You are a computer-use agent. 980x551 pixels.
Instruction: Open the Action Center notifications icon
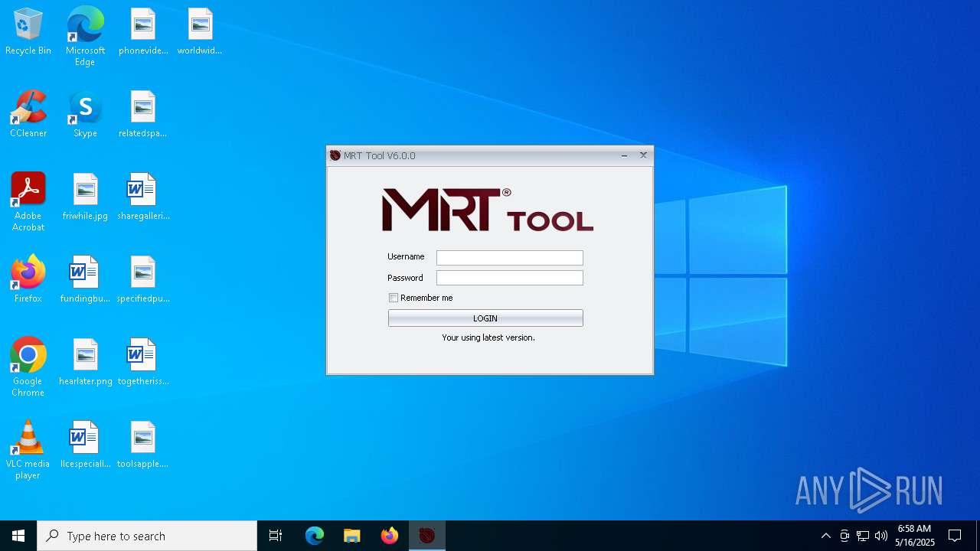coord(955,536)
